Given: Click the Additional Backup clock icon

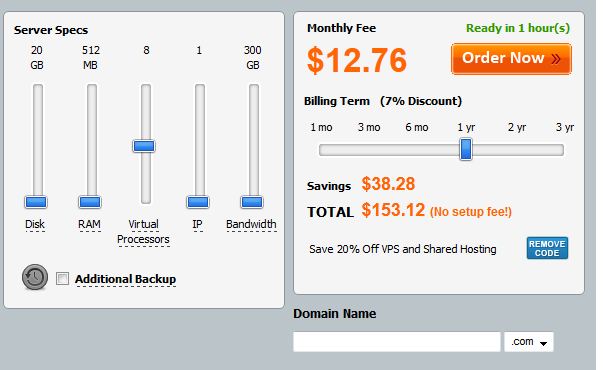Looking at the screenshot, I should tap(35, 277).
